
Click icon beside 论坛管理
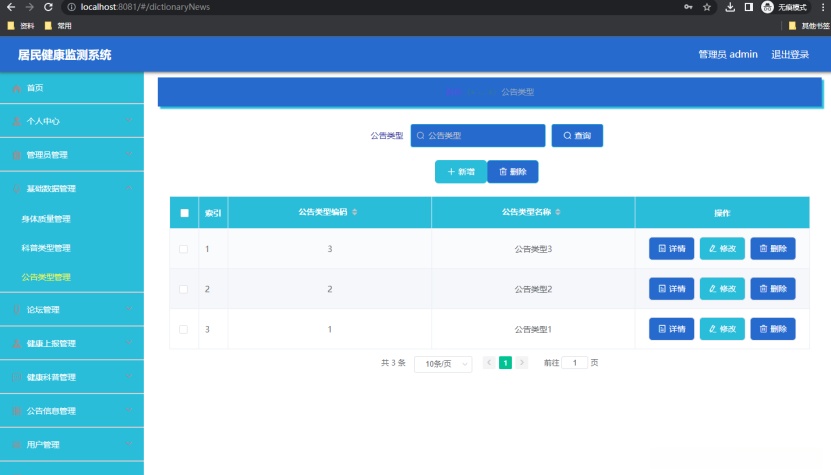point(17,310)
